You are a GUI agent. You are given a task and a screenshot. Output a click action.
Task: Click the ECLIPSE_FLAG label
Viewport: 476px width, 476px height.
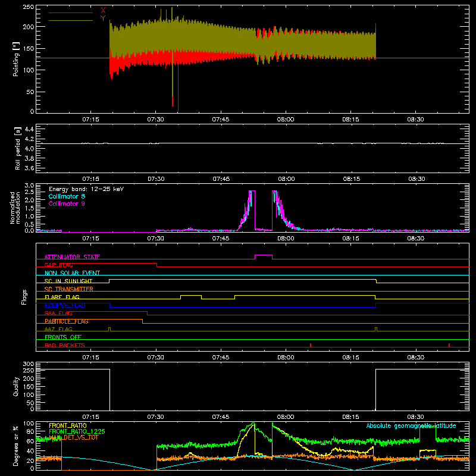click(x=65, y=305)
